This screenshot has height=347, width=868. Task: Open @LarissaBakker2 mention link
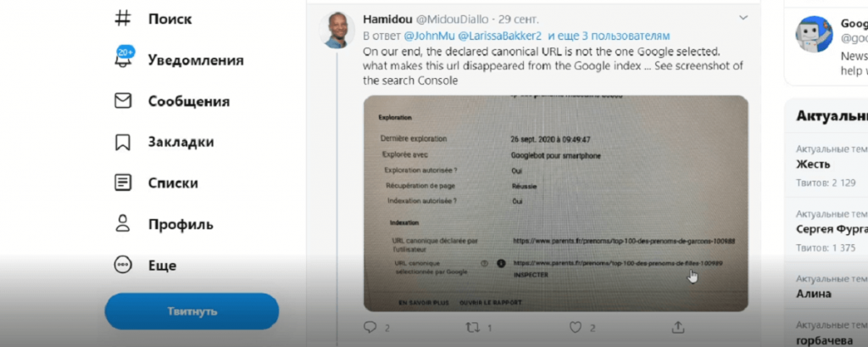(x=499, y=36)
